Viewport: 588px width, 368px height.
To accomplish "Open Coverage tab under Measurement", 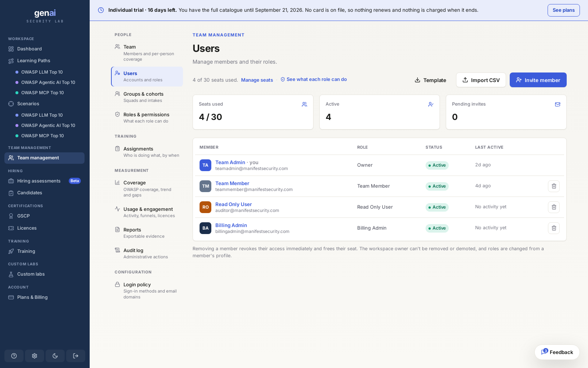I will (147, 189).
